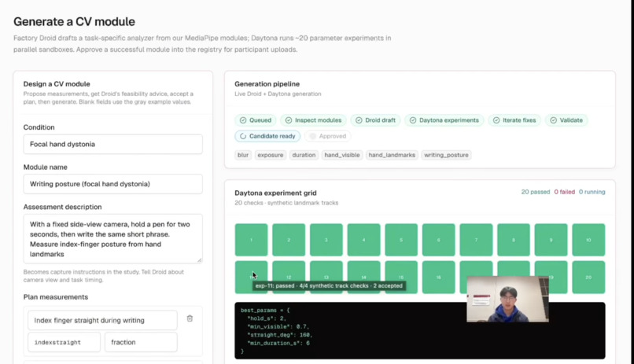Open experiment tile 1

coord(251,240)
